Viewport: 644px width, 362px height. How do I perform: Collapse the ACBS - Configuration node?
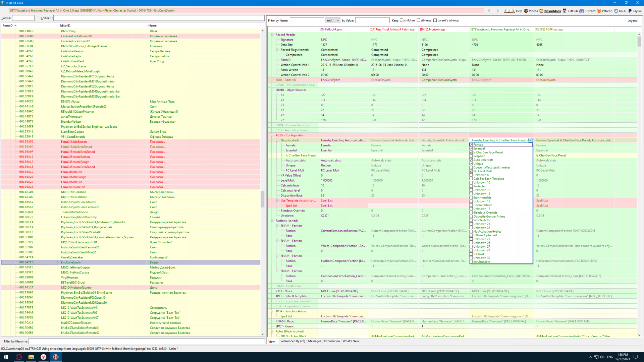point(272,135)
